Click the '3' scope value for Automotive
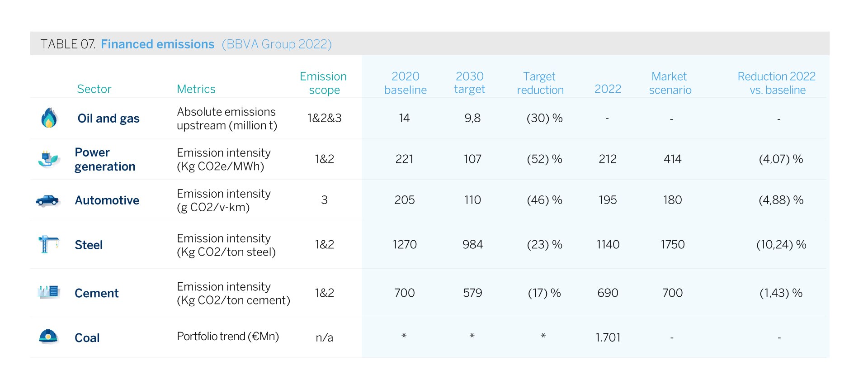 tap(324, 200)
